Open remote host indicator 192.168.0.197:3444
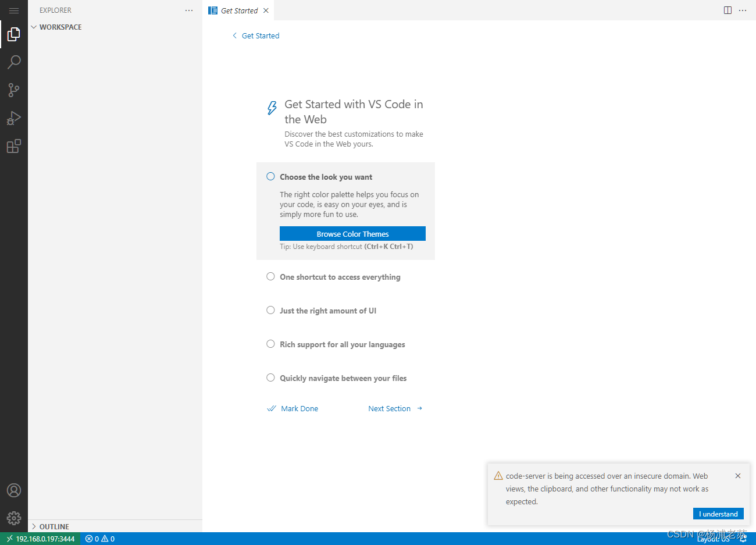This screenshot has height=545, width=756. [40, 539]
